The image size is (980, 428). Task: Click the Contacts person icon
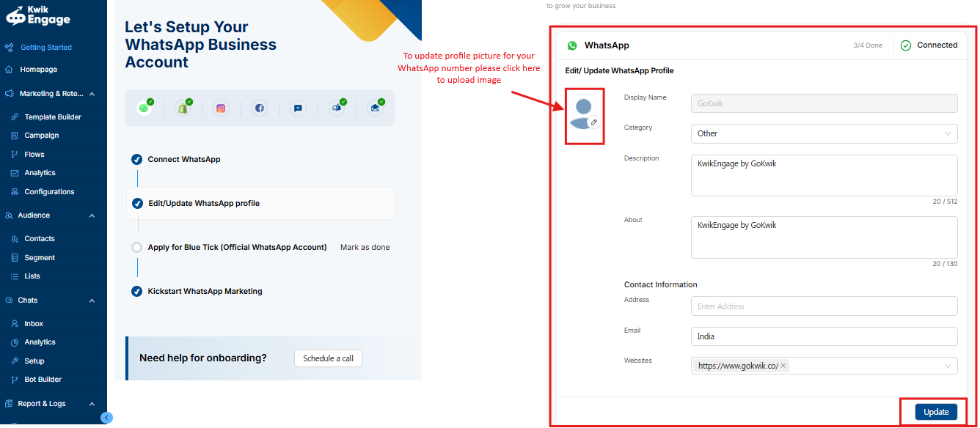tap(15, 239)
